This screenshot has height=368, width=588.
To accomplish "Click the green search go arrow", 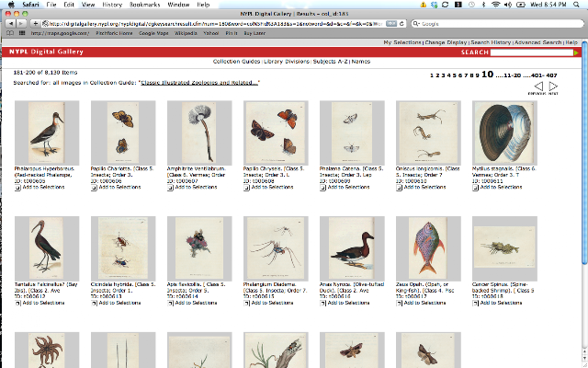I will pyautogui.click(x=576, y=52).
